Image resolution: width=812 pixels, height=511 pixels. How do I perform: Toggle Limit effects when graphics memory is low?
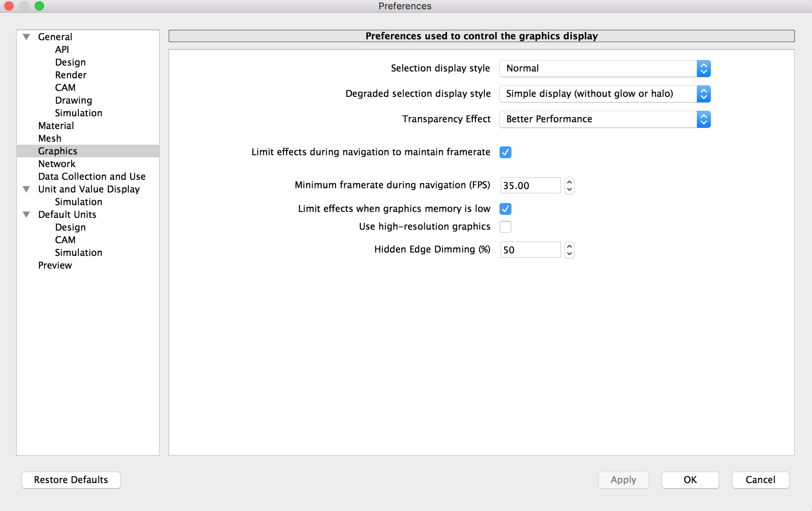[x=505, y=209]
